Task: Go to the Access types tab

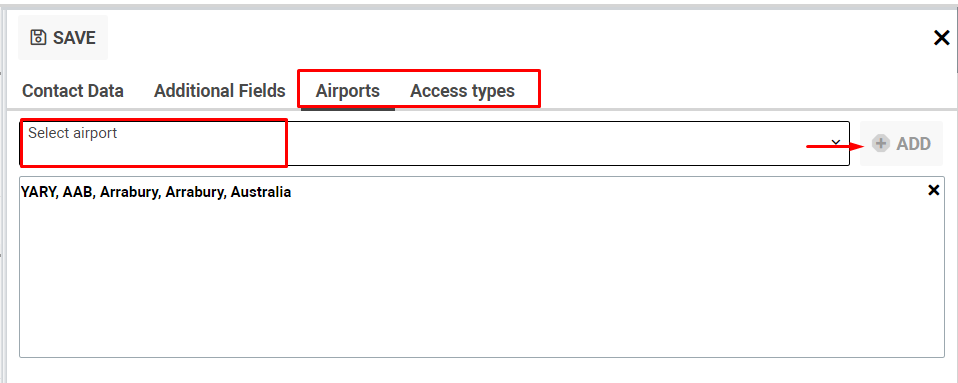Action: (x=462, y=91)
